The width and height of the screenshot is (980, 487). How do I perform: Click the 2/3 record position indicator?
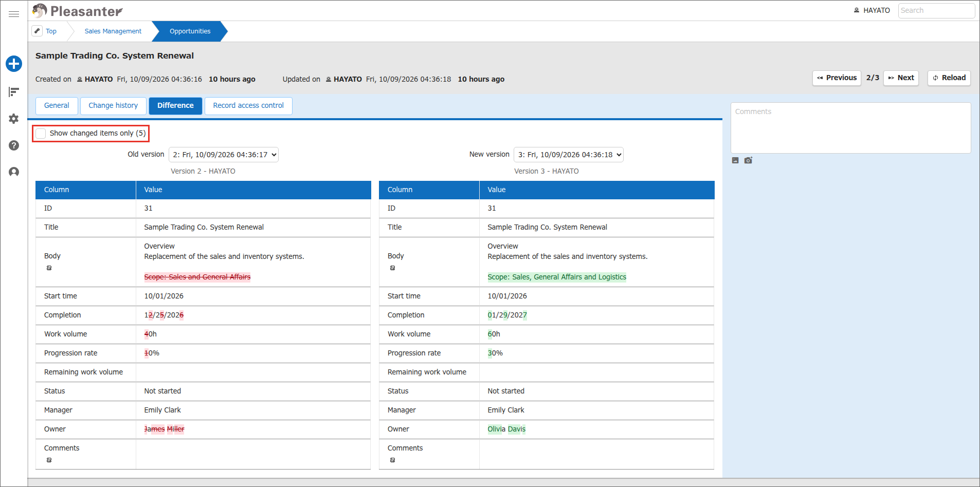[x=873, y=78]
